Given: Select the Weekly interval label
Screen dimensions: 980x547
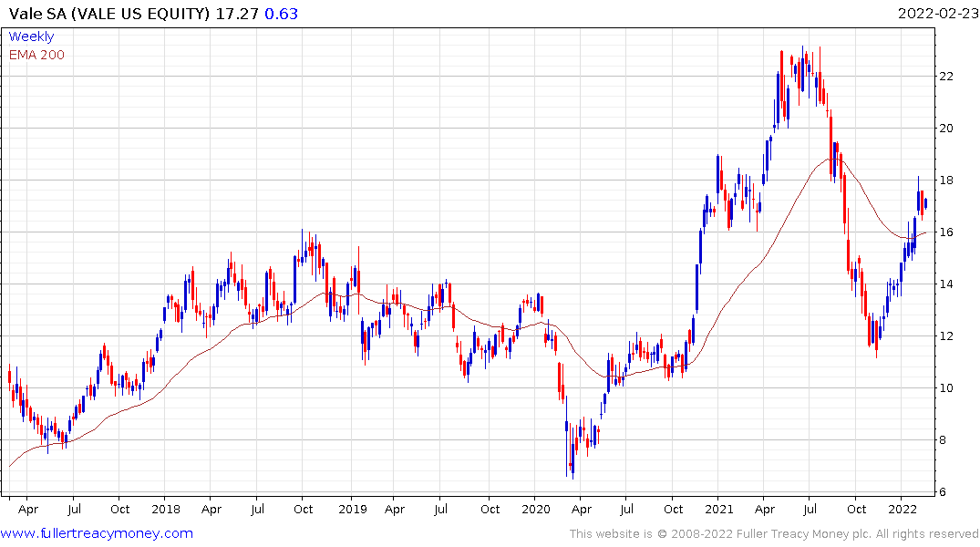Looking at the screenshot, I should click(x=31, y=36).
